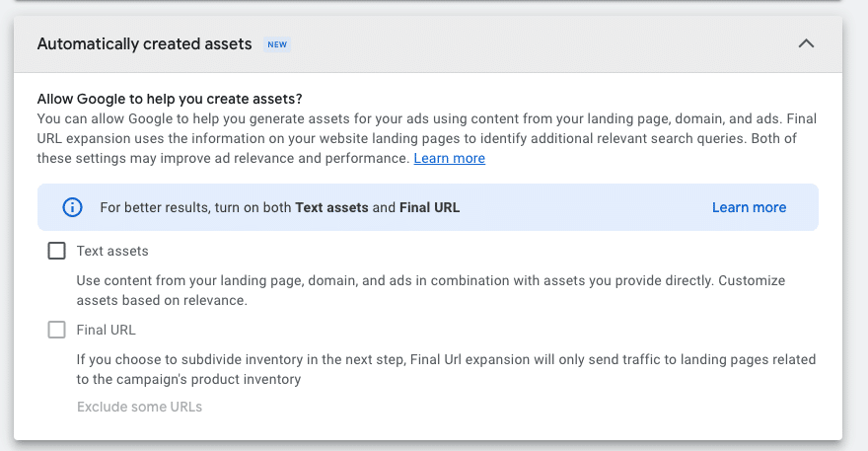Click the Text assets checkbox label
Viewport: 868px width, 451px height.
click(x=112, y=251)
